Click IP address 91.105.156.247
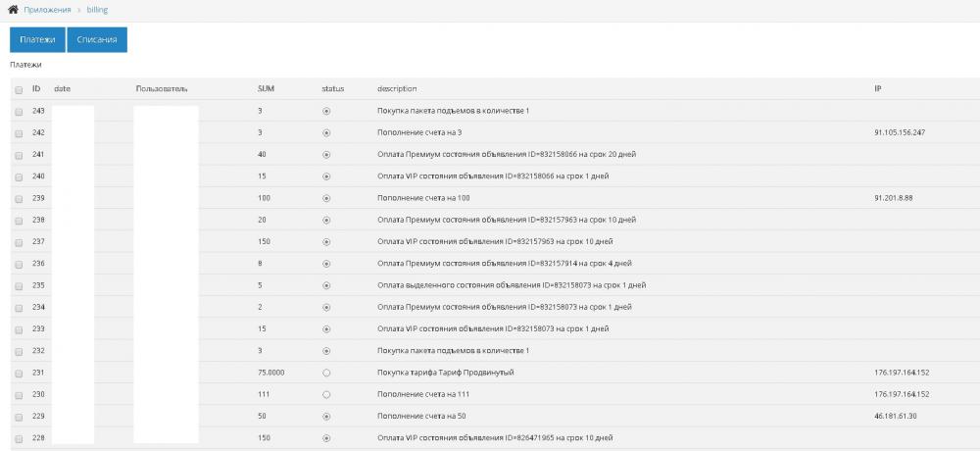 (x=900, y=132)
